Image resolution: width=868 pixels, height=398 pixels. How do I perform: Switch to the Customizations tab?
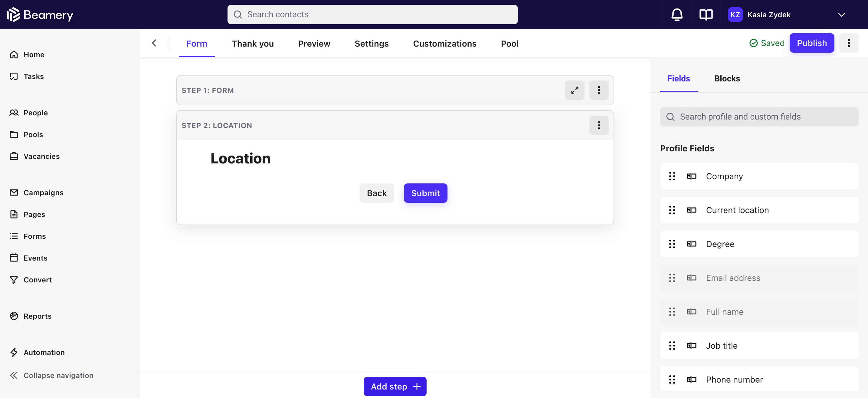point(444,44)
